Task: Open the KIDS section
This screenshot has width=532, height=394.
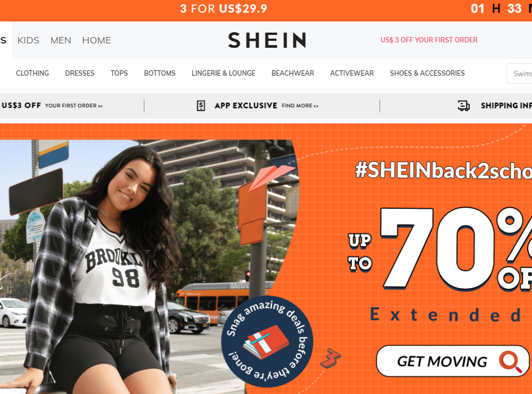Action: pos(28,40)
